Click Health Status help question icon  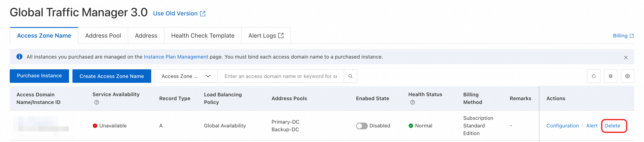pos(413,102)
